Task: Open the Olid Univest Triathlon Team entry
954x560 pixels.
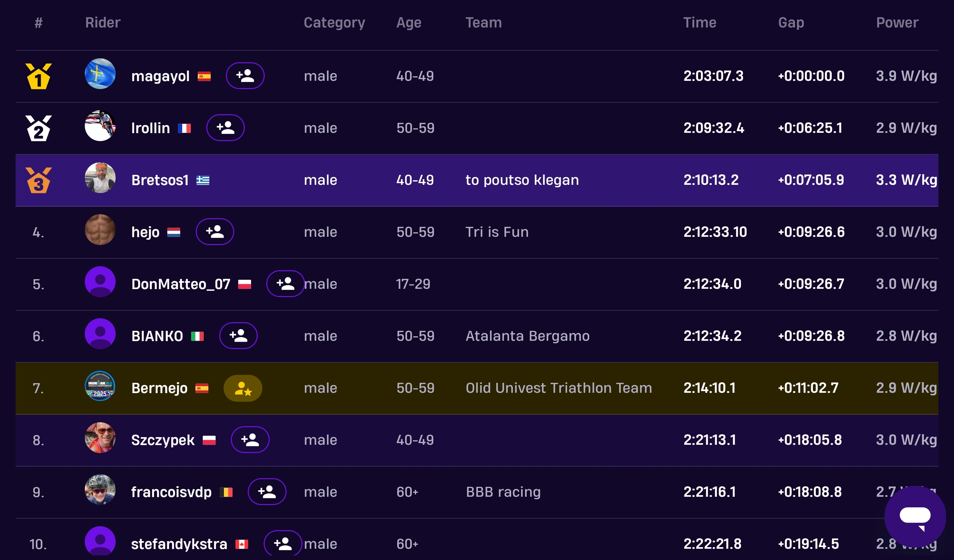Action: pos(558,388)
